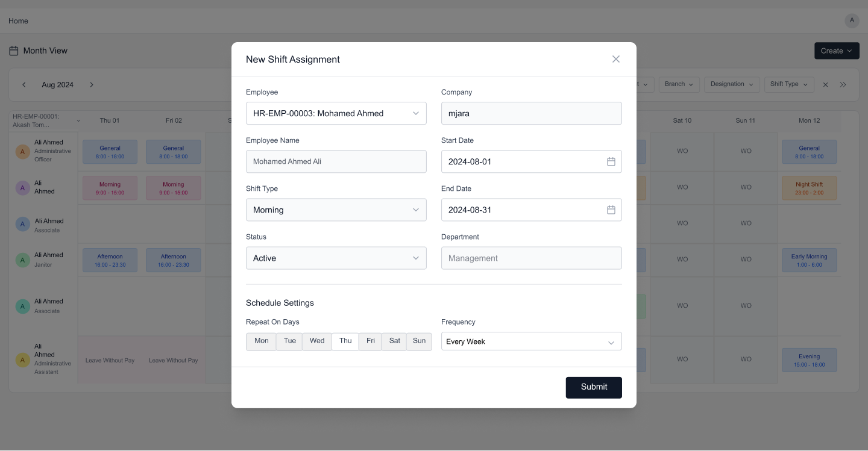Click Leave Without Pay on Thu 01
Image resolution: width=868 pixels, height=451 pixels.
click(x=110, y=360)
